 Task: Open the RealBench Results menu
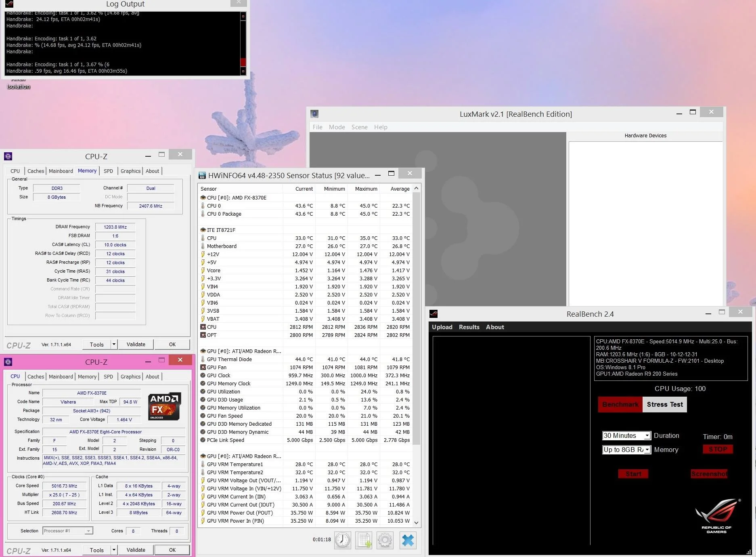(469, 327)
